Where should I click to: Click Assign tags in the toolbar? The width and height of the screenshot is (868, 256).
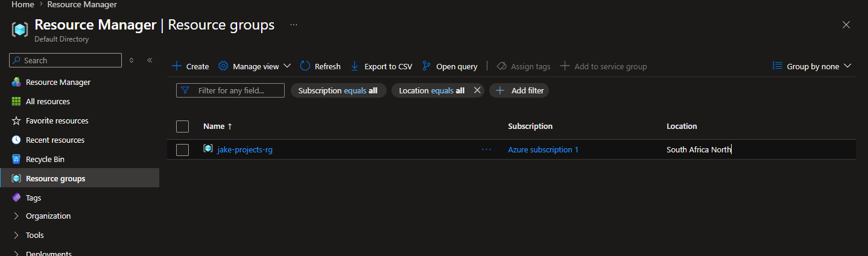(x=524, y=66)
